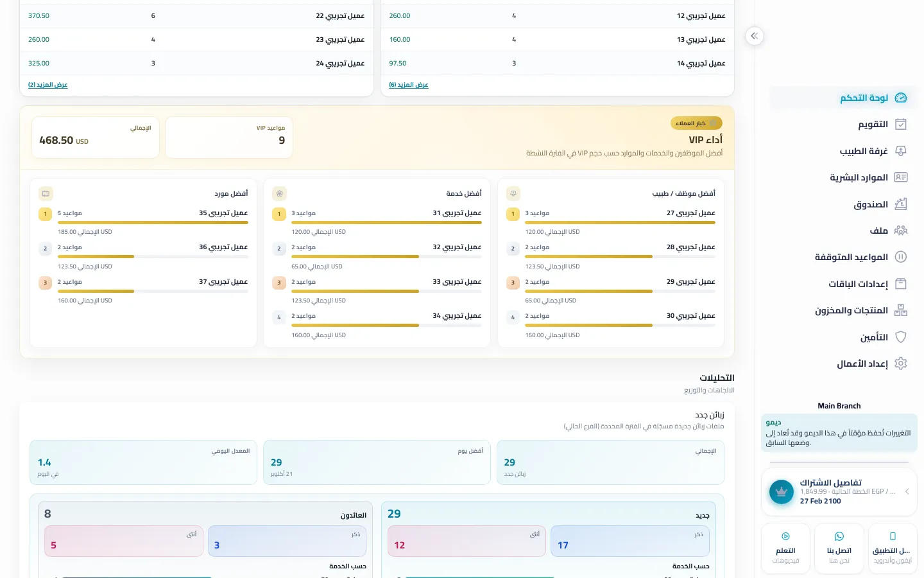Click أفضل مورد card icon
Screen dimensions: 924x578
(x=46, y=193)
